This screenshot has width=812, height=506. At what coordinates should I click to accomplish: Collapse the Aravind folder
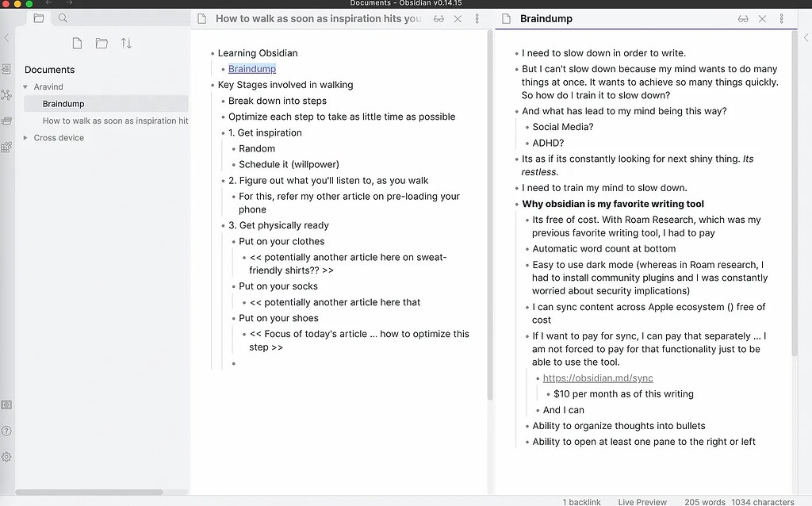tap(25, 86)
